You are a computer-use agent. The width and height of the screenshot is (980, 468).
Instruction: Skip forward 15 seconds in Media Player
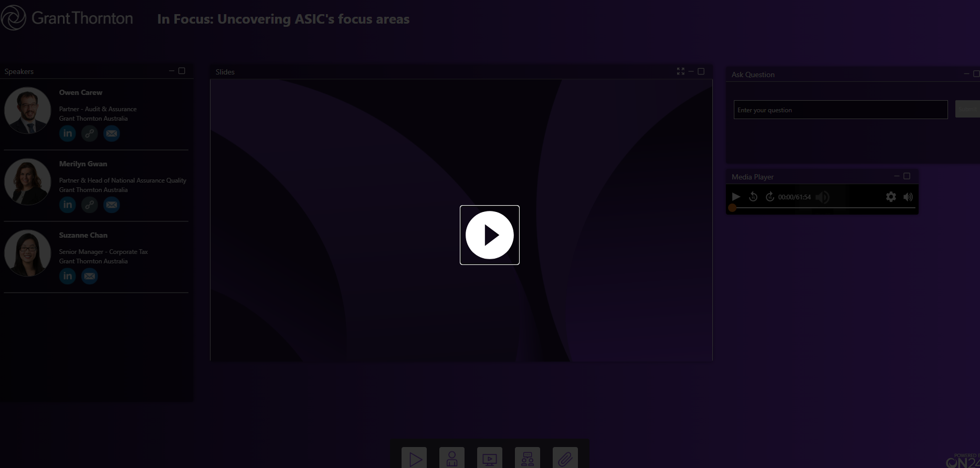tap(770, 197)
